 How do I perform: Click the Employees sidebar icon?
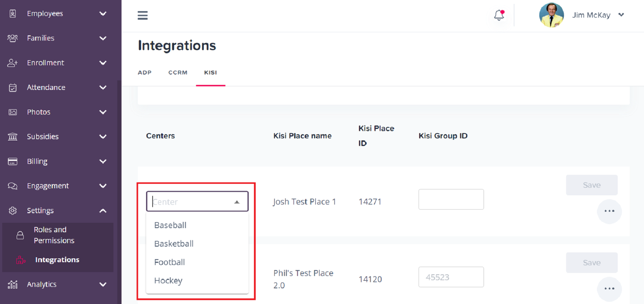13,13
